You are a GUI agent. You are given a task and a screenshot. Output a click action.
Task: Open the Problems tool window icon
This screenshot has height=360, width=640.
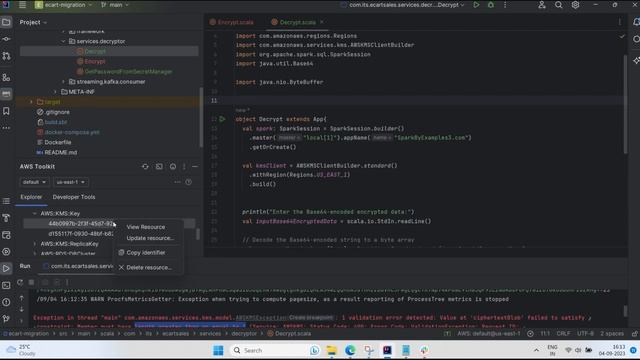point(6,302)
